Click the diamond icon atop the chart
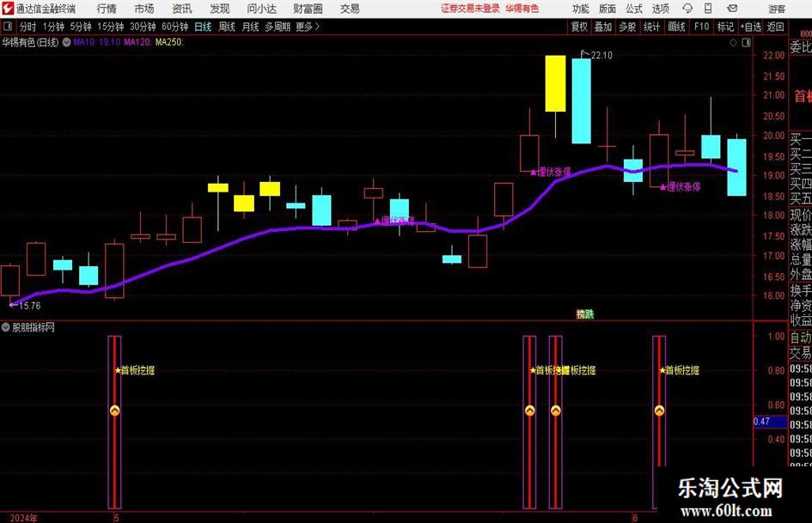This screenshot has width=812, height=523. (733, 43)
